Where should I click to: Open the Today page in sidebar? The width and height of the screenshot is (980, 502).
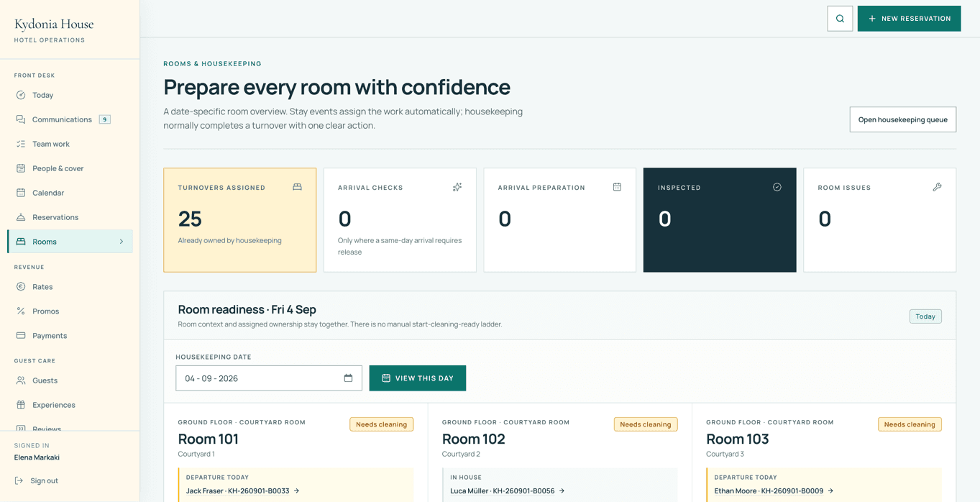pyautogui.click(x=70, y=95)
